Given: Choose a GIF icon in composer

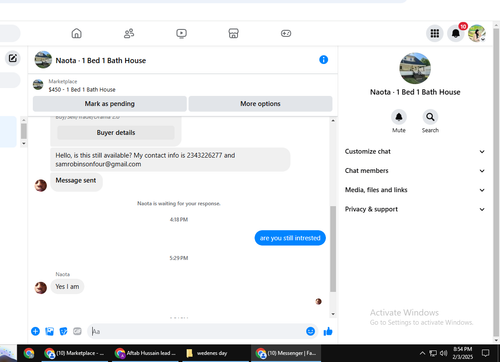Looking at the screenshot, I should (77, 331).
